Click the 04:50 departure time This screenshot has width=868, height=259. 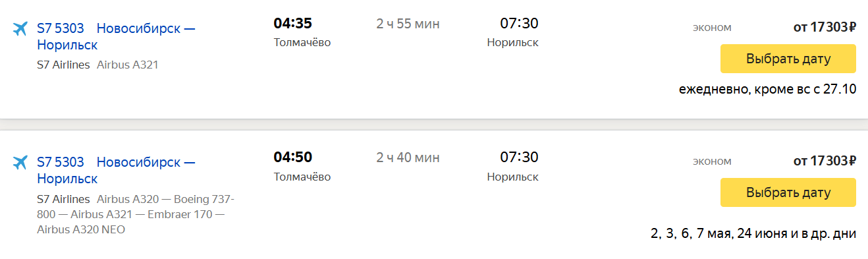pyautogui.click(x=292, y=158)
